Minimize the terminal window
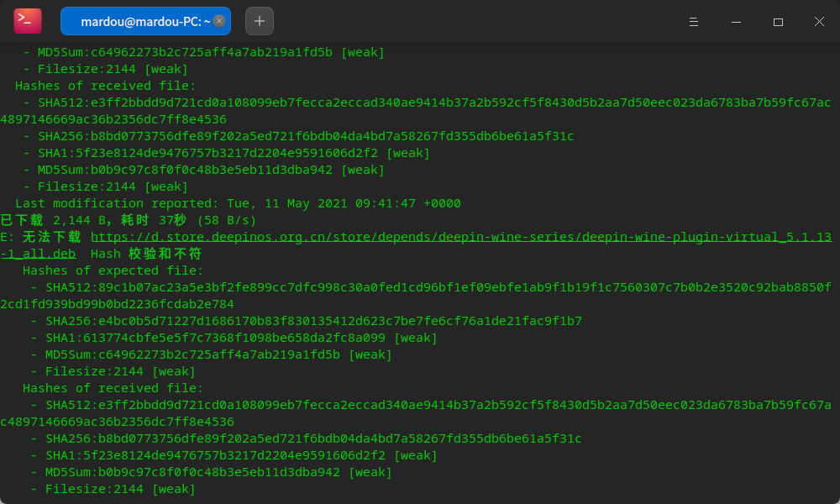This screenshot has height=504, width=840. point(736,22)
